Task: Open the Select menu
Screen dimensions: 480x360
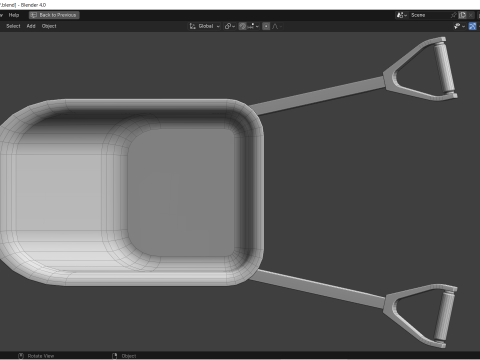Action: pos(13,26)
